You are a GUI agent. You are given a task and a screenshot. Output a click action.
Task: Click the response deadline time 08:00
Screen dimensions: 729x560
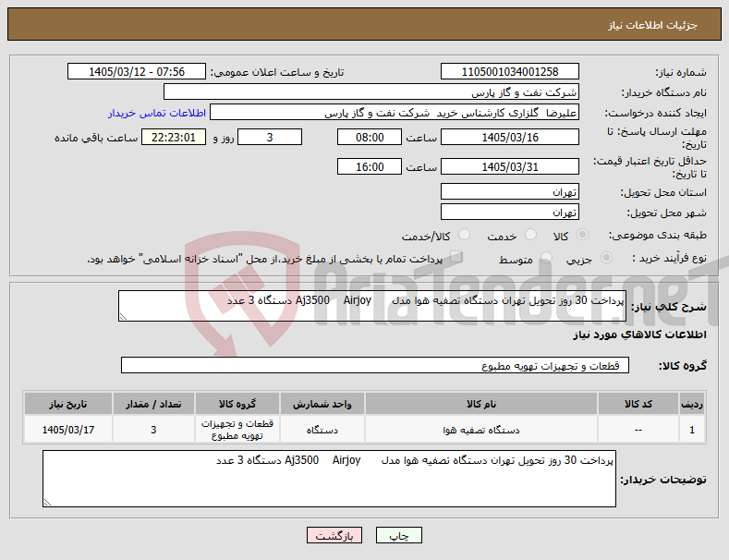[x=370, y=137]
